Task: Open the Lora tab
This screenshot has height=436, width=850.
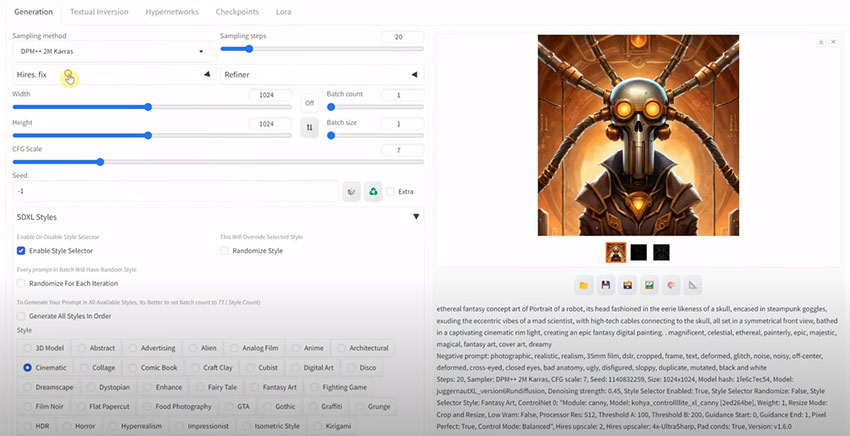Action: click(x=283, y=11)
